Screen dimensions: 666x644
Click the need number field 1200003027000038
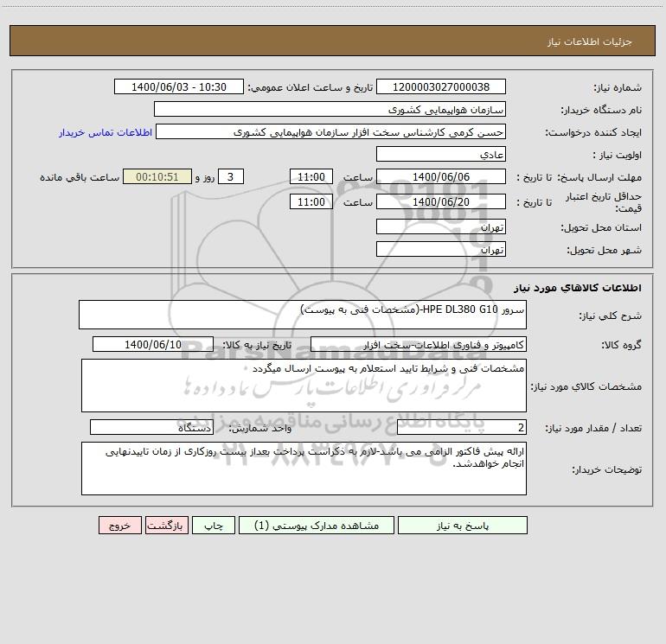(441, 86)
